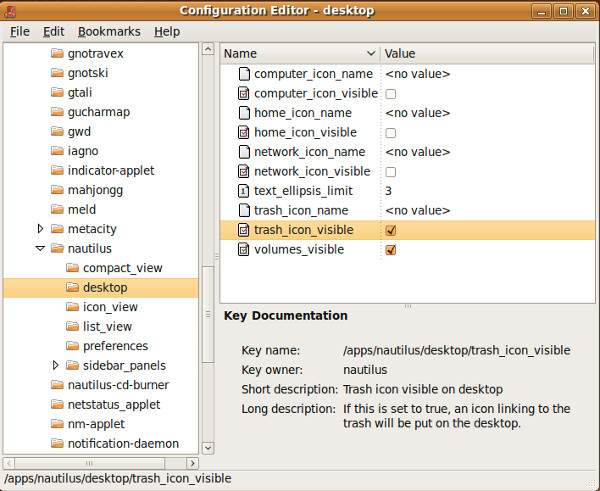Tick the network_icon_visible checkbox

391,172
